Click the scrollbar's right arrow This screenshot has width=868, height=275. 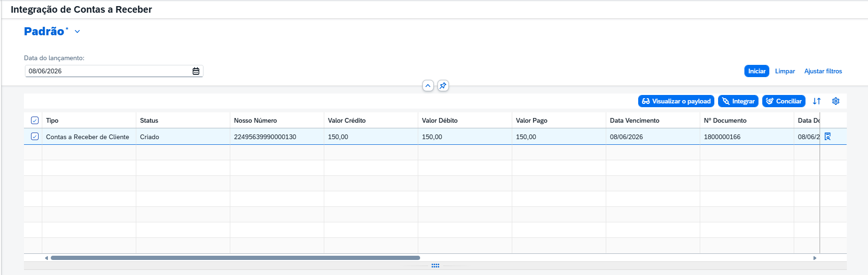click(815, 258)
